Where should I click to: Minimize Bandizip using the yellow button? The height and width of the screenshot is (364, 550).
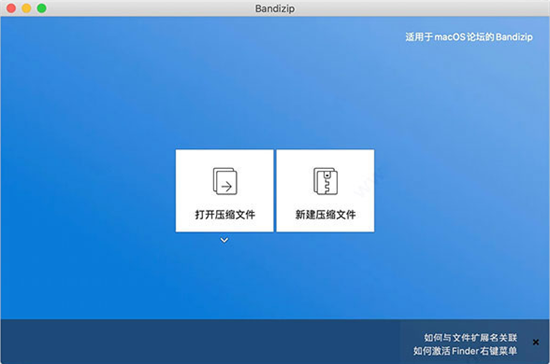[26, 8]
